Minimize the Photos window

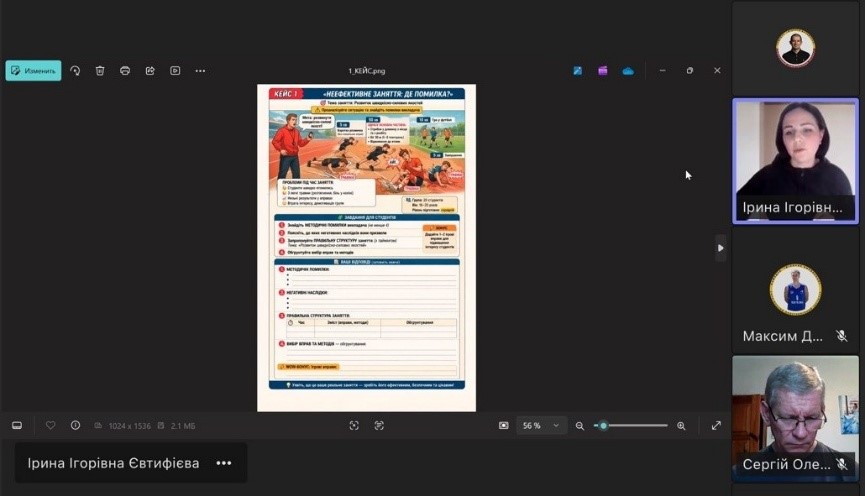[663, 71]
